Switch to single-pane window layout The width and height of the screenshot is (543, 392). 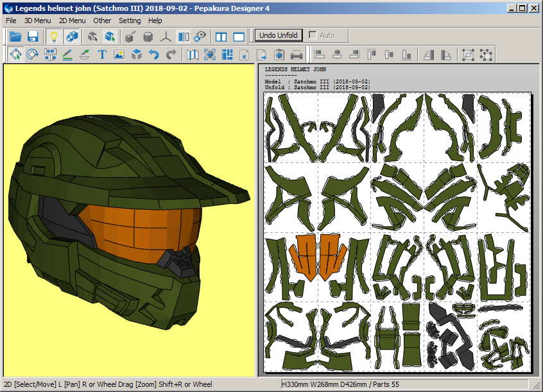tap(239, 37)
